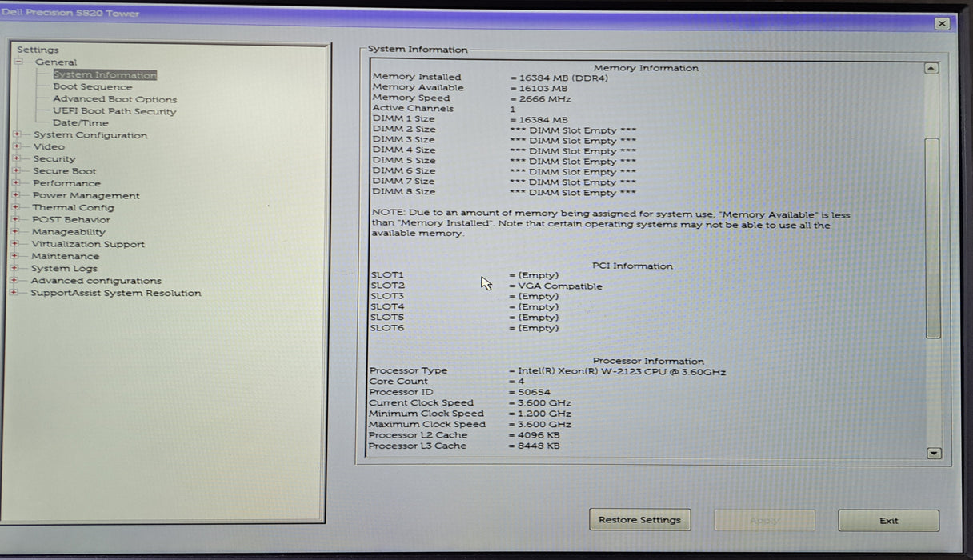Select System Logs

point(66,268)
